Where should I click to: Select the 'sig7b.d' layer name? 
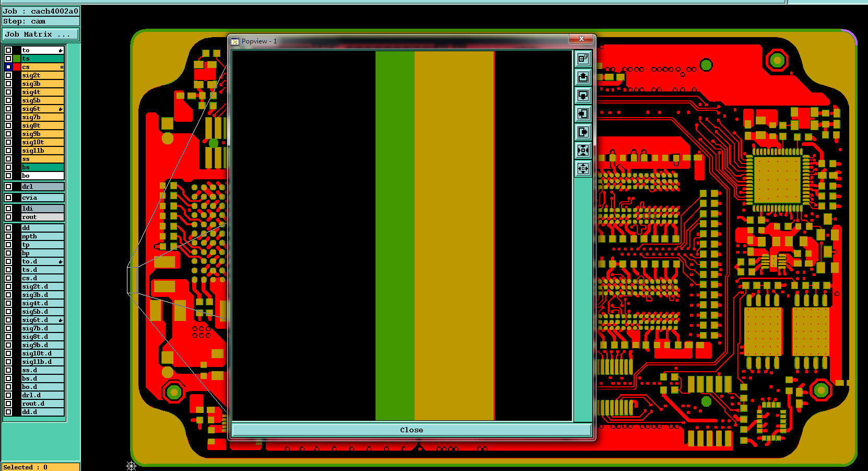coord(42,328)
